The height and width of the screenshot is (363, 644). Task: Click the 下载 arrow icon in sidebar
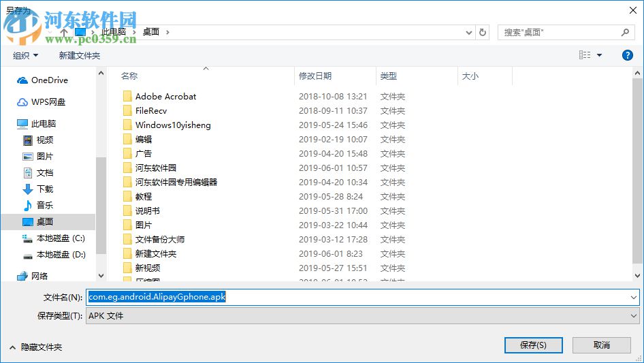click(27, 189)
